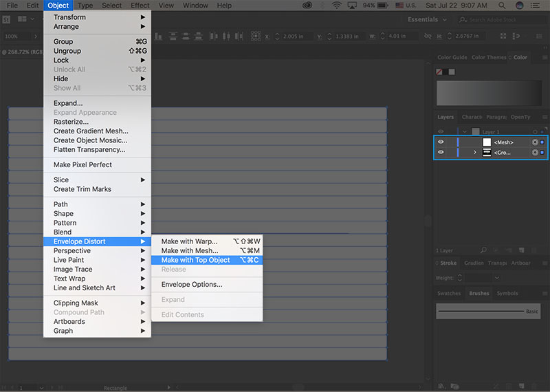The height and width of the screenshot is (392, 550).
Task: Toggle visibility of the Mesh layer
Action: pyautogui.click(x=441, y=142)
